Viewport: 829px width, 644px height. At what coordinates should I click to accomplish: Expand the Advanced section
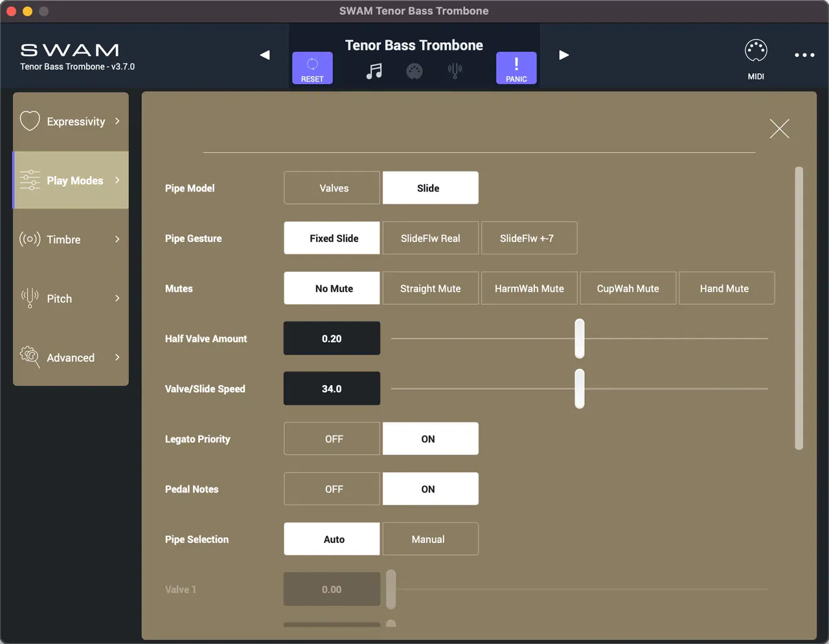(x=71, y=358)
